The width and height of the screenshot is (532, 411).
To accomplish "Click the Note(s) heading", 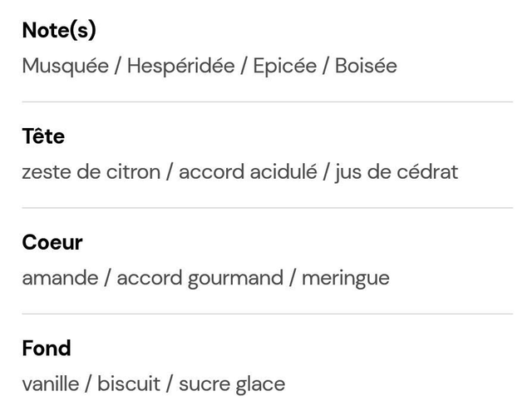I will [x=59, y=31].
